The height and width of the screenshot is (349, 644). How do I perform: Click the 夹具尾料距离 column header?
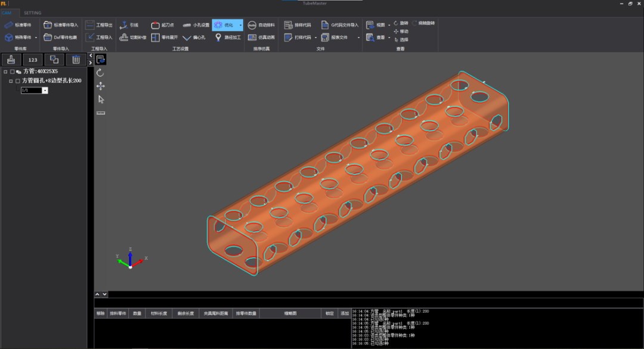[216, 313]
